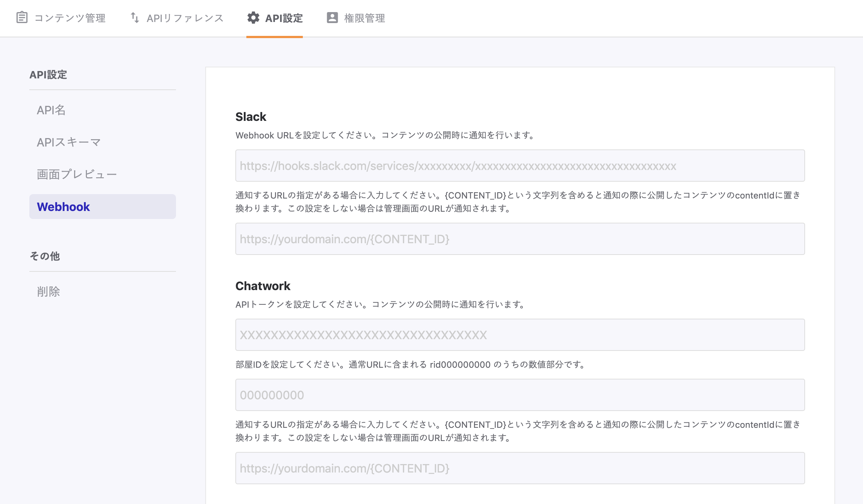Select the API設定 tab label
Image resolution: width=863 pixels, height=504 pixels.
pos(284,18)
